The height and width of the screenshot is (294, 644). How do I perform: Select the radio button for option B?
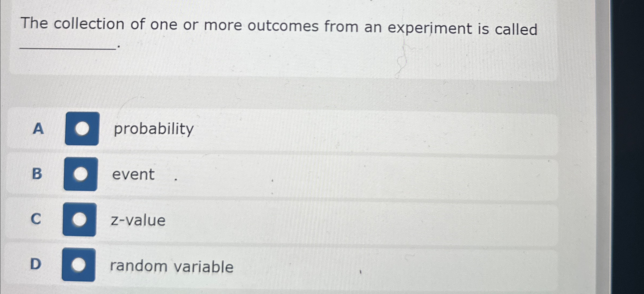pyautogui.click(x=81, y=175)
